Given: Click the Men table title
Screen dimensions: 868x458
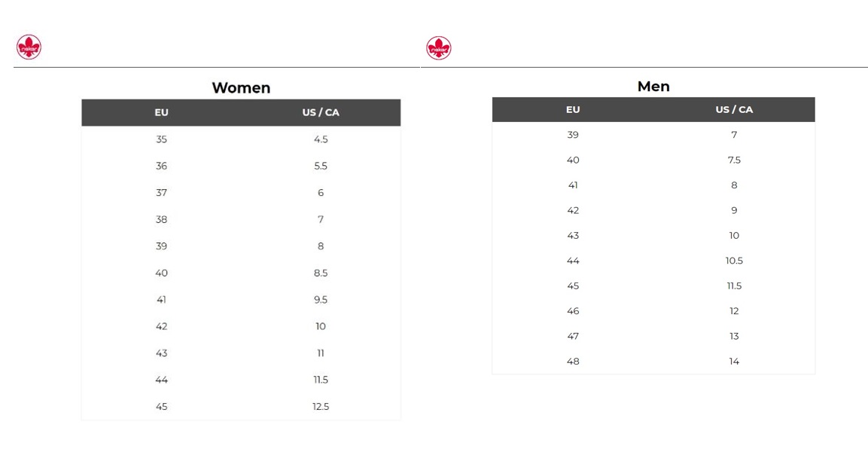Looking at the screenshot, I should tap(653, 87).
